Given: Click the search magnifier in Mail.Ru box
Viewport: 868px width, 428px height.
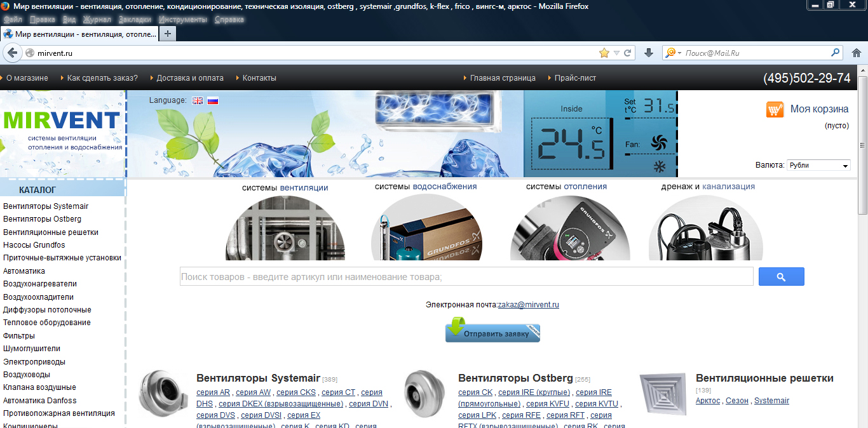Looking at the screenshot, I should click(836, 53).
